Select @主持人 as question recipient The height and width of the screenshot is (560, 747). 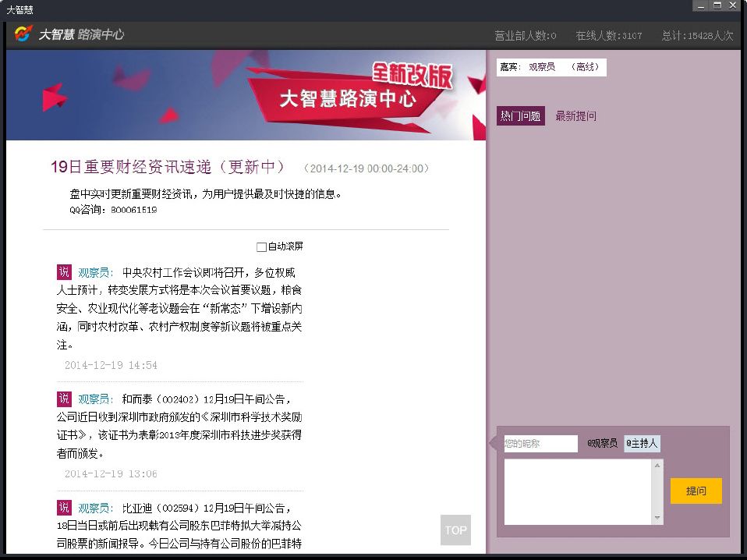[x=642, y=443]
